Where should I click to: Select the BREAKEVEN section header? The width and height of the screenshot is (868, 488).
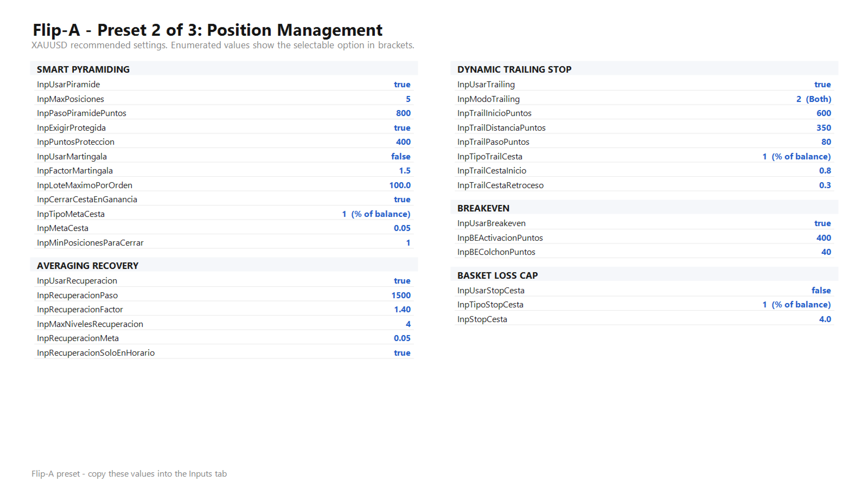(x=483, y=208)
